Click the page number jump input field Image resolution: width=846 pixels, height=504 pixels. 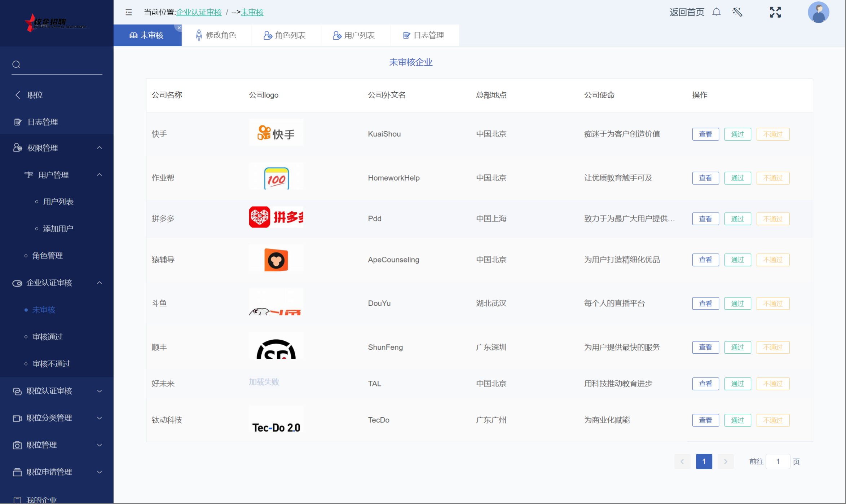coord(777,461)
